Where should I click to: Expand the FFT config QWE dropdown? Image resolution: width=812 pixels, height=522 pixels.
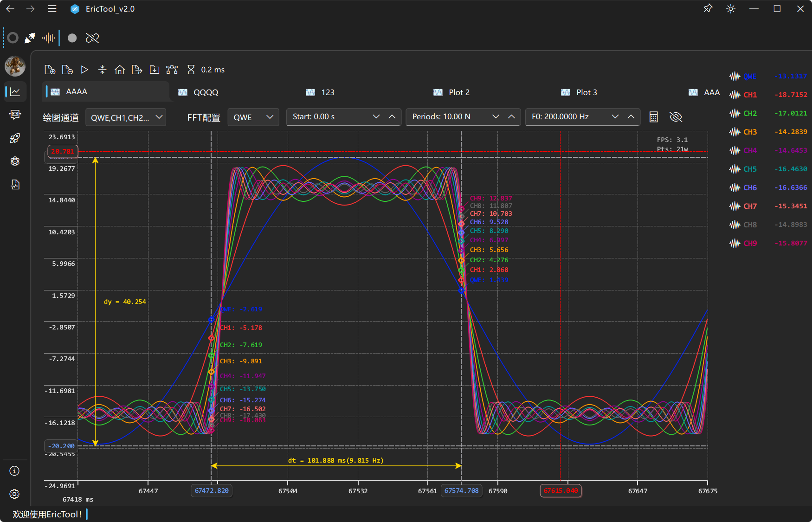click(x=253, y=117)
